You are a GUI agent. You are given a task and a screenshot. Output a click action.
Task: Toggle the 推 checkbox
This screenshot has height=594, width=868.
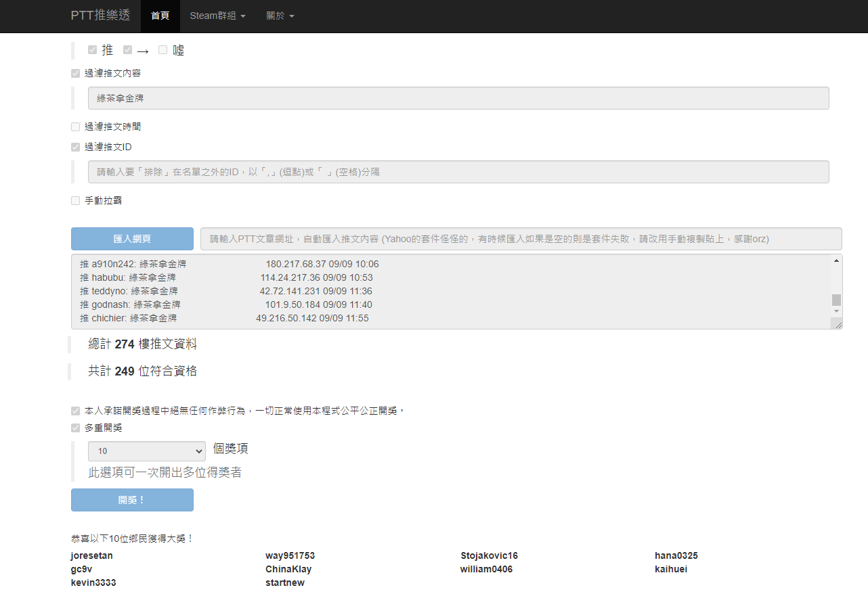(x=93, y=50)
